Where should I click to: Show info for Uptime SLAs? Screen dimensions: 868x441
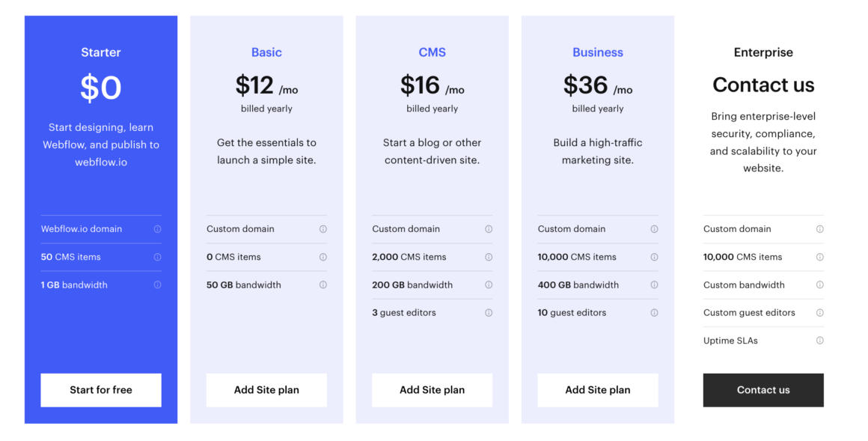click(x=819, y=341)
